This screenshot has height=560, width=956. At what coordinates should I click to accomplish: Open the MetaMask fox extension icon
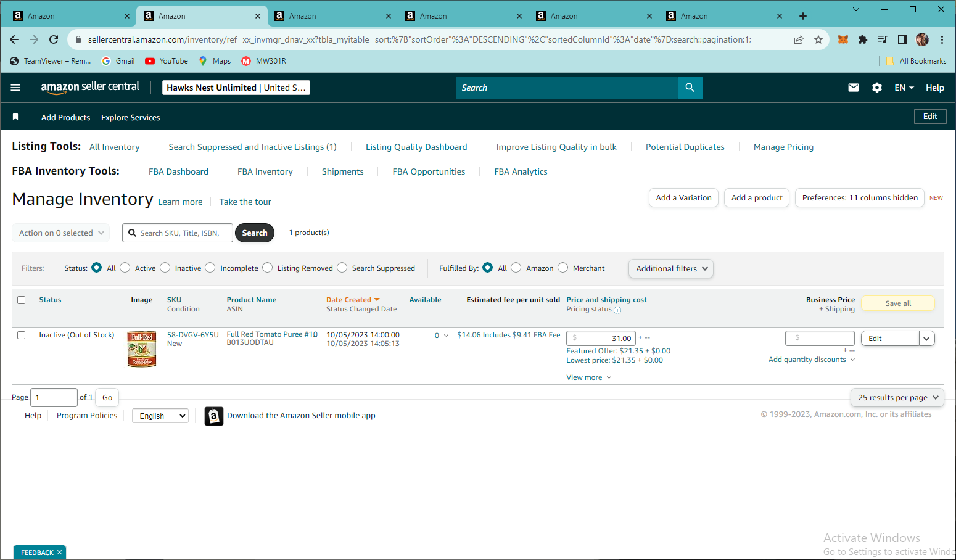843,39
